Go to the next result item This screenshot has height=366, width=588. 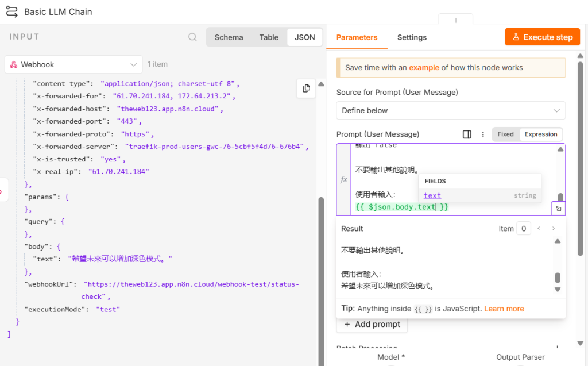(554, 228)
